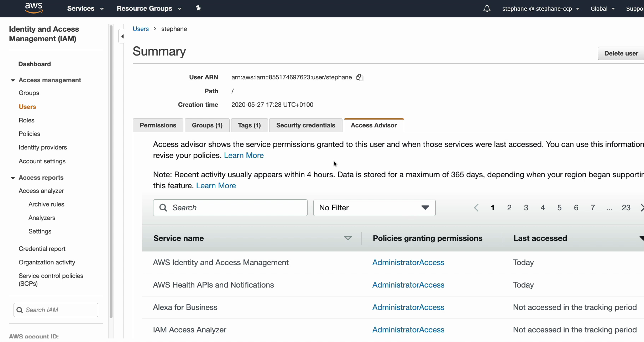Open Archive rules in the sidebar
This screenshot has width=644, height=342.
pos(46,204)
